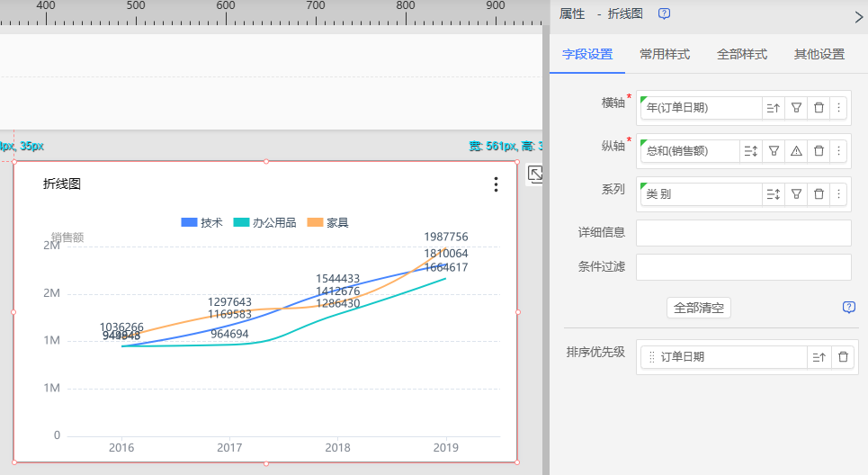Click the 全部清空 button
The image size is (868, 475).
coord(699,308)
